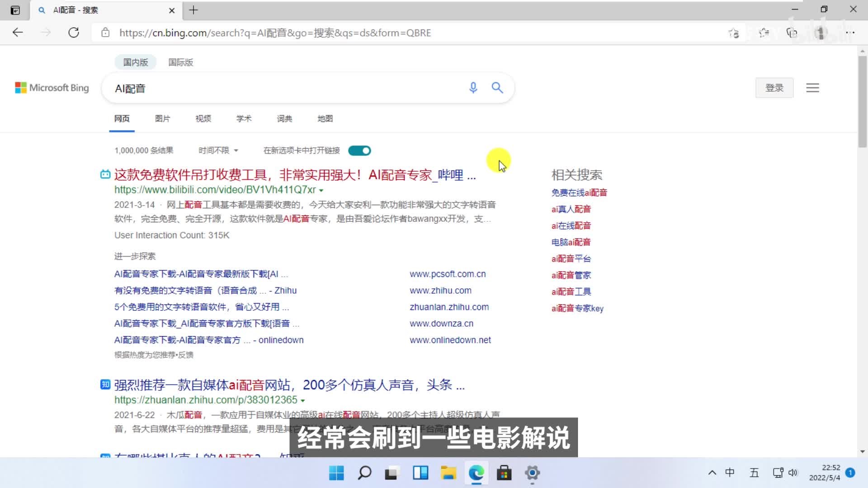Expand the 时间不限 time filter dropdown

pos(218,150)
